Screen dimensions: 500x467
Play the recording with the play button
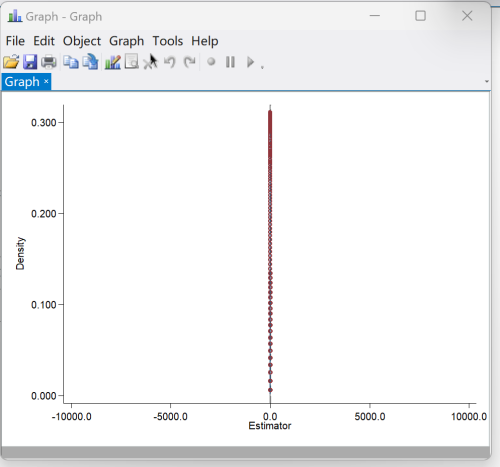[250, 62]
